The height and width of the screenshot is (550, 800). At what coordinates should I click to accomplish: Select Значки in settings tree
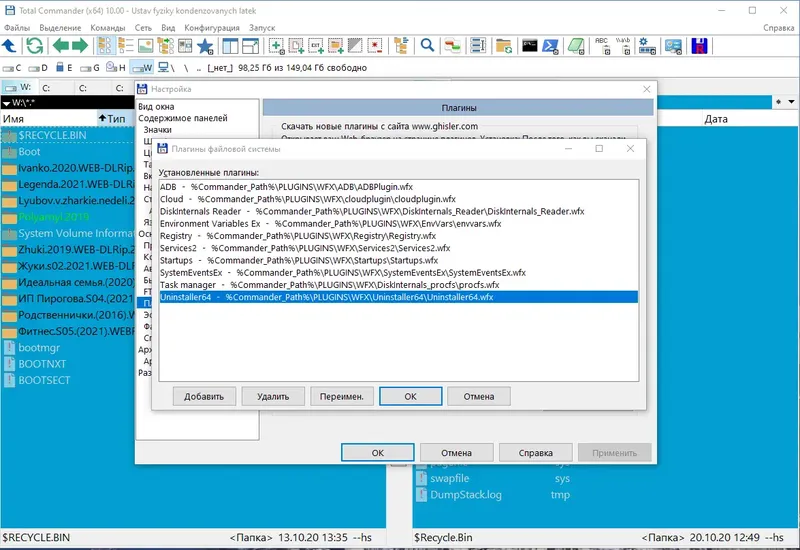point(158,130)
